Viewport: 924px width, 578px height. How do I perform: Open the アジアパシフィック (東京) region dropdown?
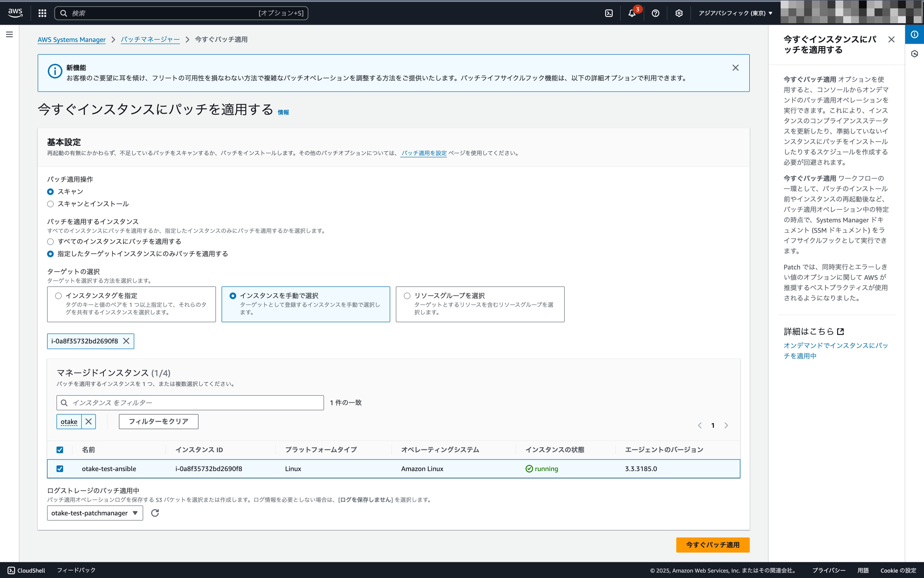[x=735, y=13]
